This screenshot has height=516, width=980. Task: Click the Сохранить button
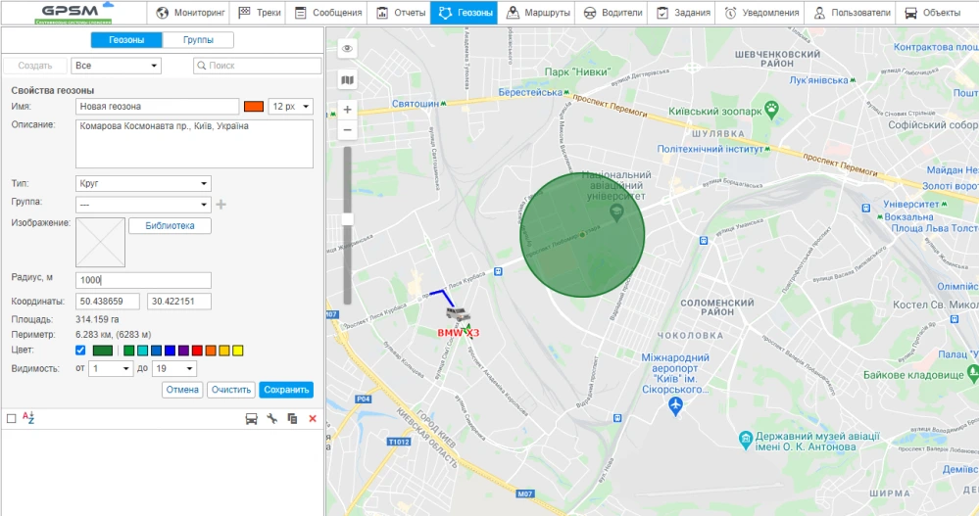coord(286,390)
